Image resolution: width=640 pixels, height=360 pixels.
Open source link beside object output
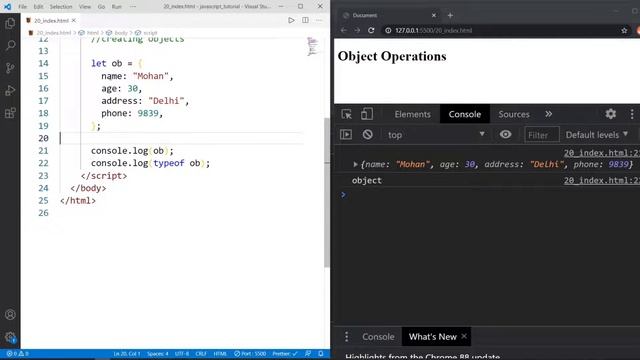tap(602, 180)
